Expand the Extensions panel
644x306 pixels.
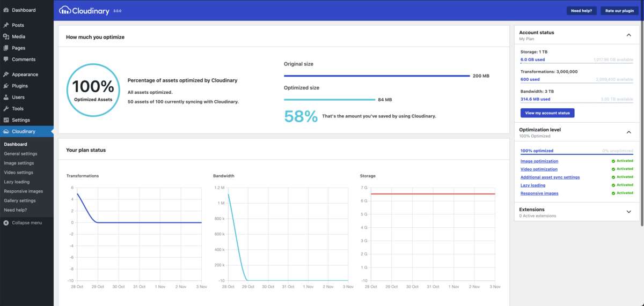coord(629,212)
